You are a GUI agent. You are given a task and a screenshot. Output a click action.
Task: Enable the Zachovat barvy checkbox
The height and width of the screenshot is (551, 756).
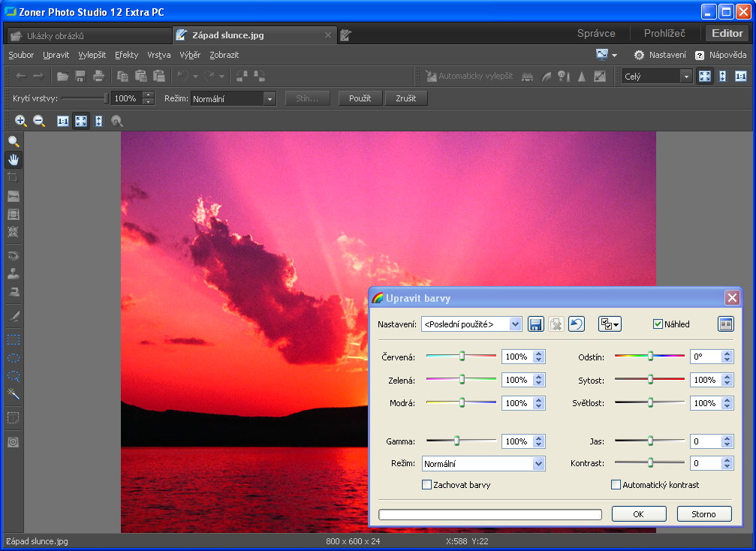click(427, 485)
